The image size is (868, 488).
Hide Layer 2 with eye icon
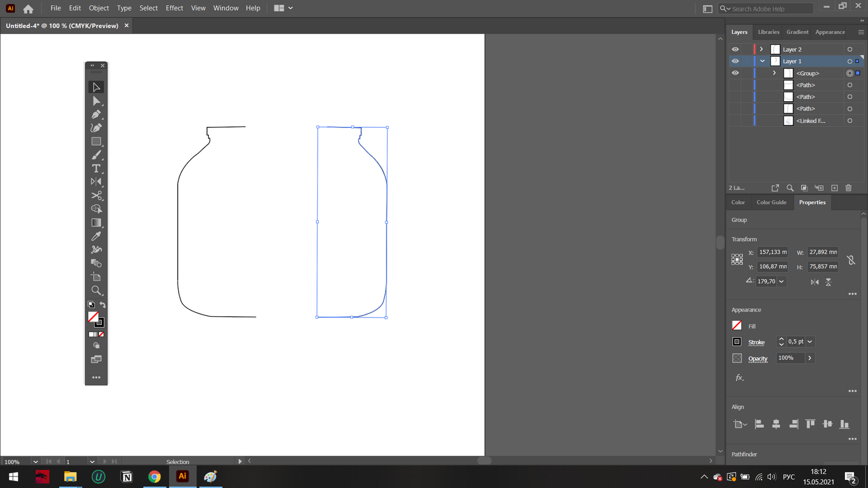pos(735,50)
